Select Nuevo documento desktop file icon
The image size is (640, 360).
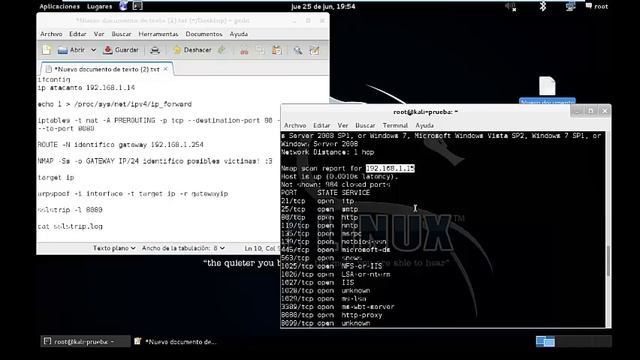(x=547, y=87)
